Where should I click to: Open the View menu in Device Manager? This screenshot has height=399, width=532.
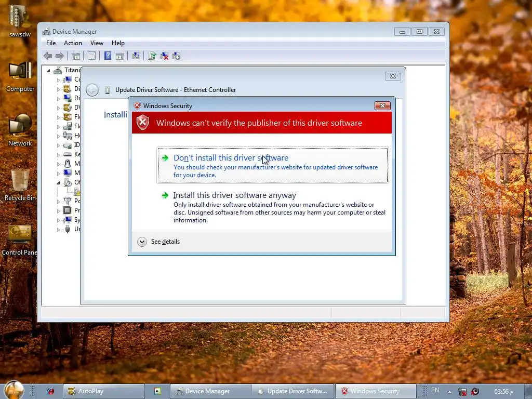97,43
